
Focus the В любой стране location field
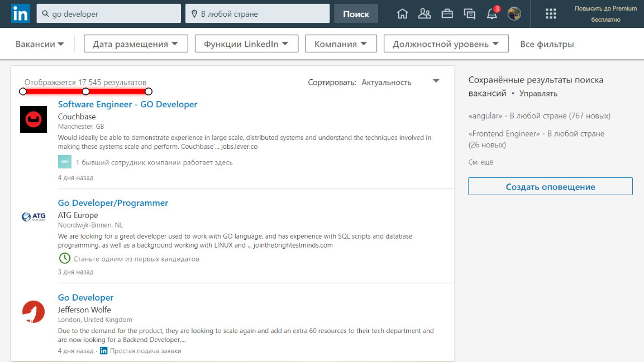(x=257, y=13)
